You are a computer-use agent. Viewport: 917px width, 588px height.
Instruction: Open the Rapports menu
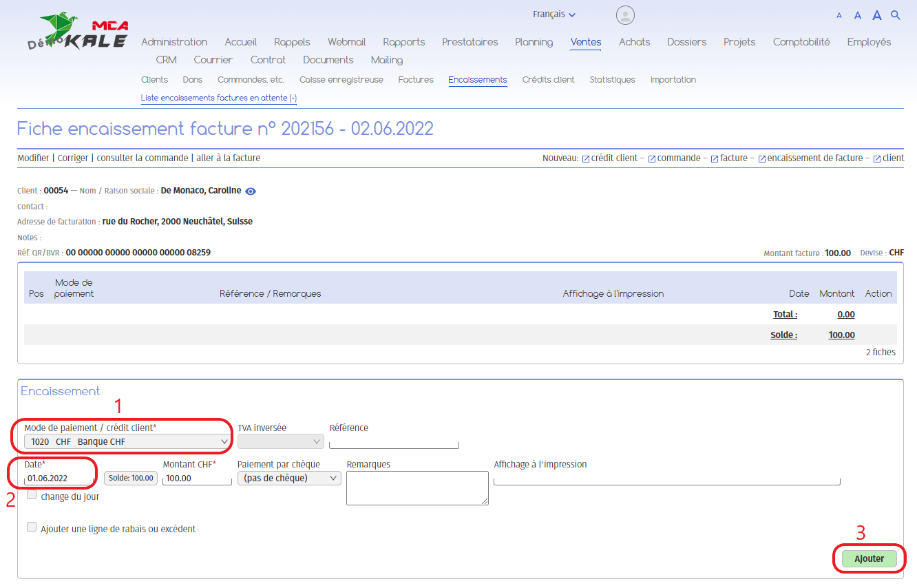click(404, 42)
